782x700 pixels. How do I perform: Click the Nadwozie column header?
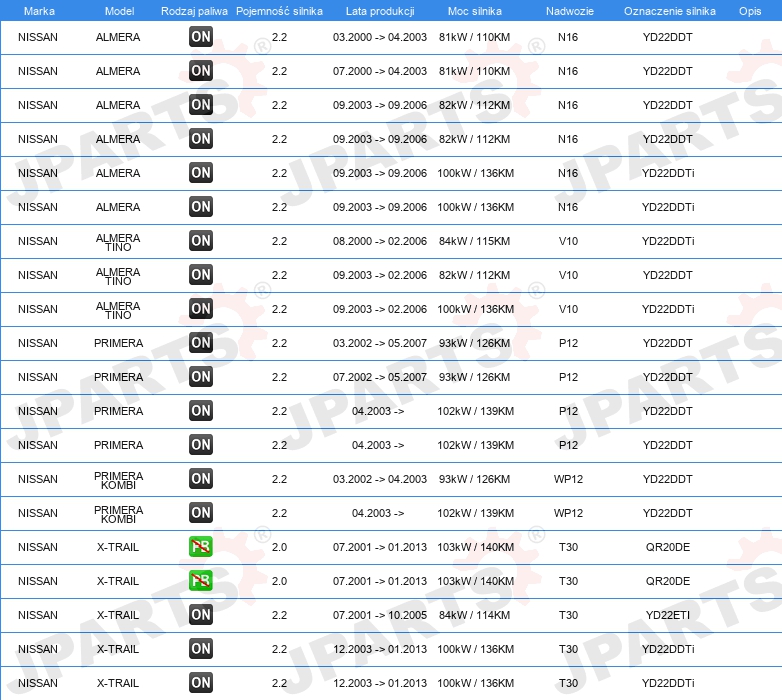(570, 11)
